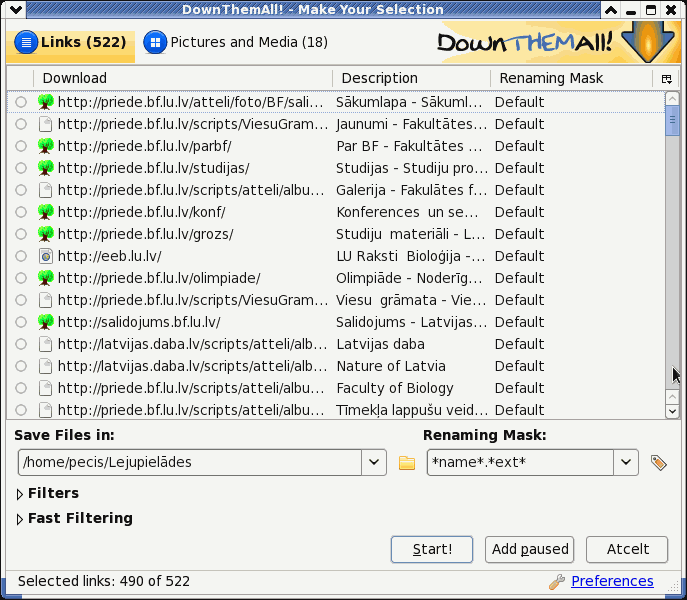Sort by the Download column header
This screenshot has height=600, width=687.
tap(183, 78)
